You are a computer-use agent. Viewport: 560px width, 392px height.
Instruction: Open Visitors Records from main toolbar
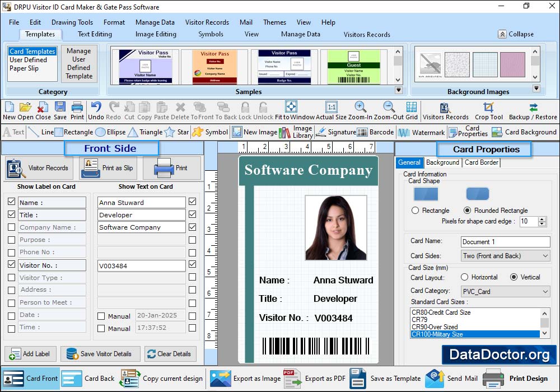pos(445,111)
